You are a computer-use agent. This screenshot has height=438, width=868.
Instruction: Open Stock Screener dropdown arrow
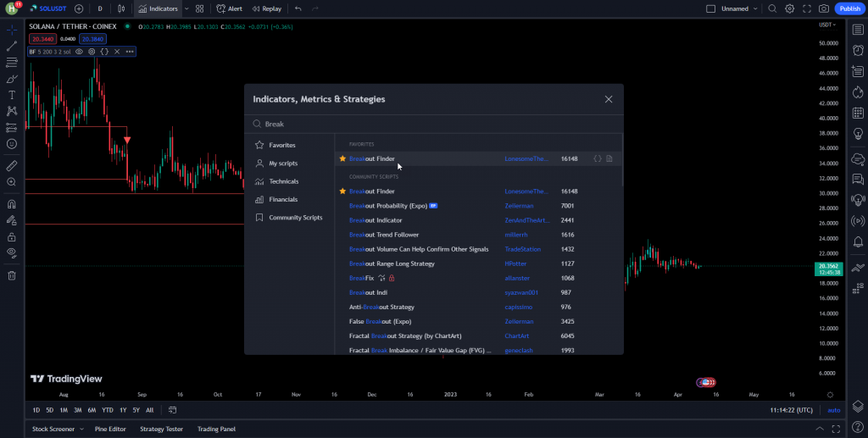[x=82, y=430]
